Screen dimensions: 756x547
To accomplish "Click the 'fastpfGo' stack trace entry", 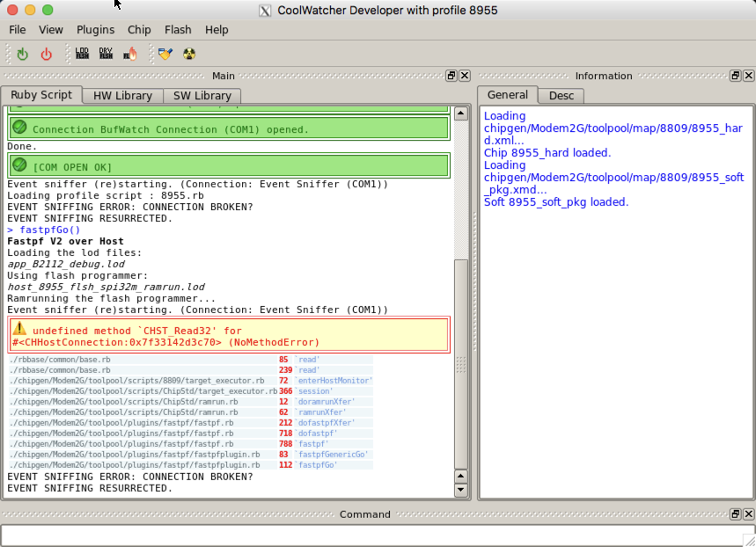I will [316, 465].
